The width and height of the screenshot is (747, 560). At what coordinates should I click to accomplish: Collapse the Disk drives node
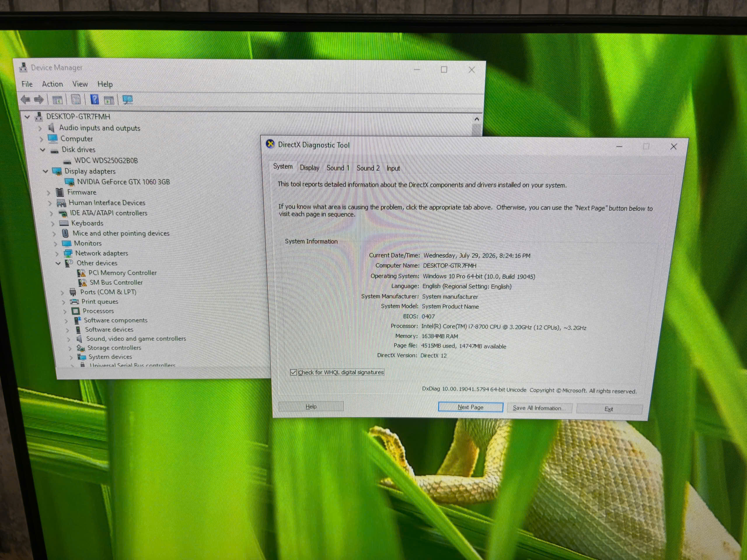43,150
